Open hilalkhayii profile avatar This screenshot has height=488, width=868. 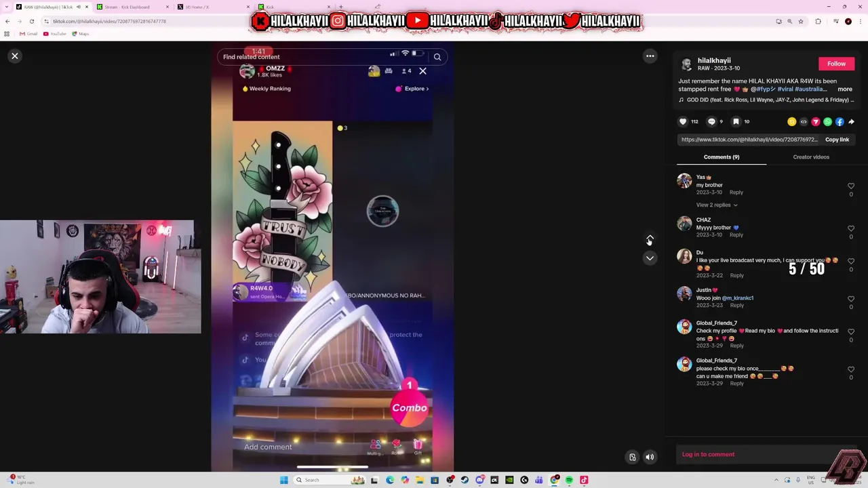[686, 64]
